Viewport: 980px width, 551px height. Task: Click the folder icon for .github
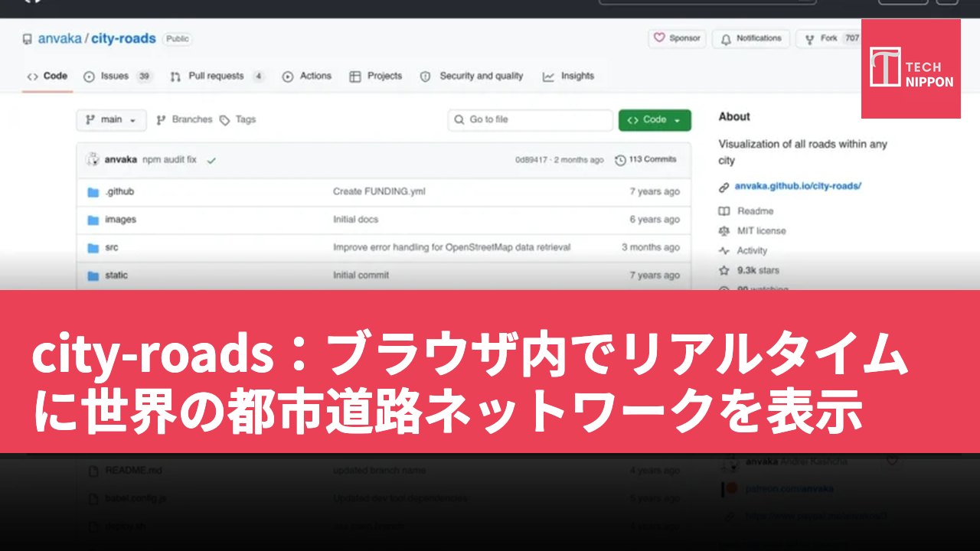pos(93,192)
